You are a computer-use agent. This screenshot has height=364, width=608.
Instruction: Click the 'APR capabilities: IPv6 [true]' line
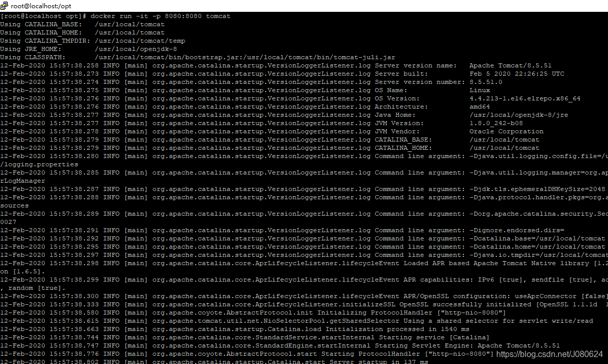pyautogui.click(x=304, y=280)
